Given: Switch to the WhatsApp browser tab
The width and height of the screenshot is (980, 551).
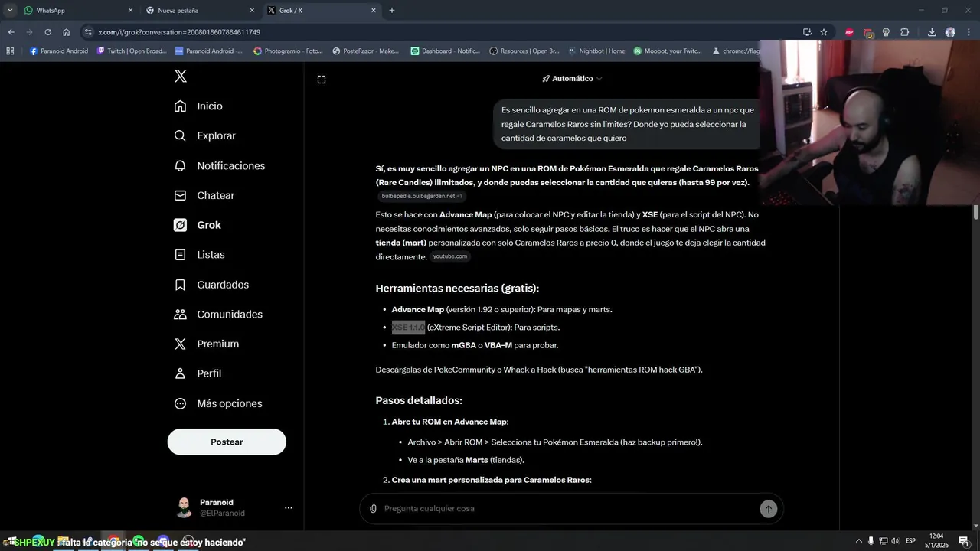Looking at the screenshot, I should (79, 10).
